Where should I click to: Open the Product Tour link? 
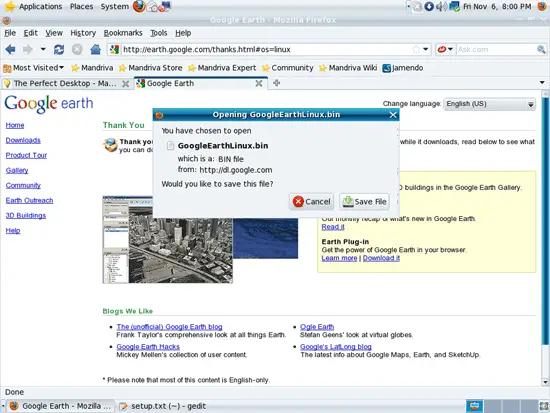click(x=26, y=155)
